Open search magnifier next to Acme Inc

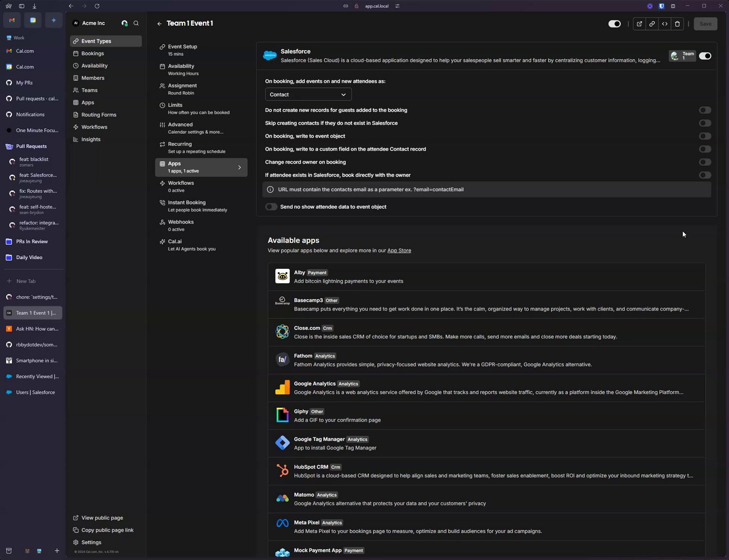[136, 23]
